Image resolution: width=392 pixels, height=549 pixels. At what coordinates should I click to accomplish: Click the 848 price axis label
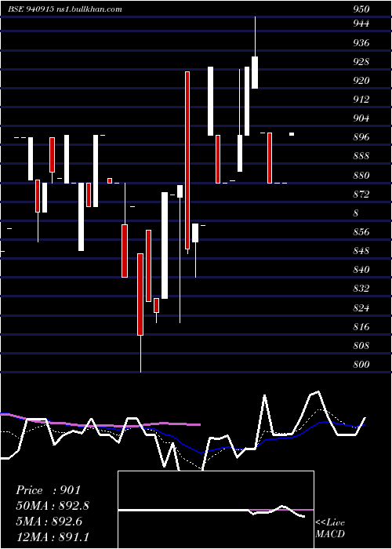tap(361, 251)
